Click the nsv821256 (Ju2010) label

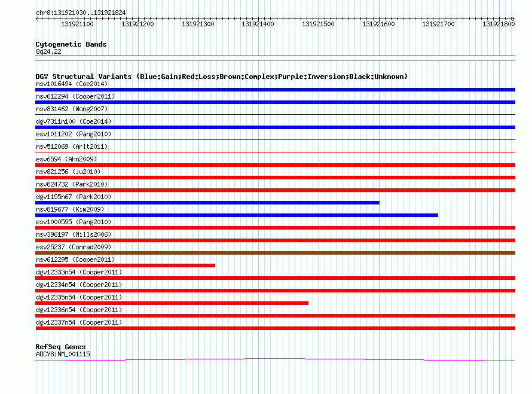pos(68,172)
